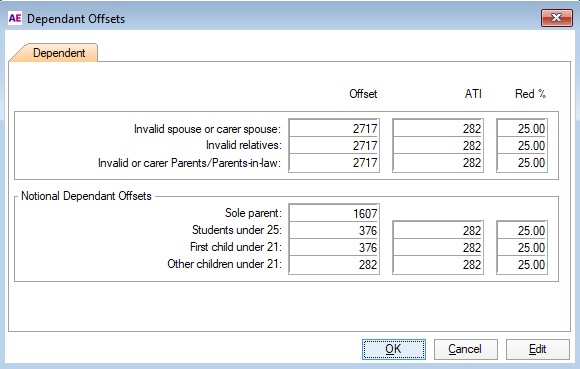The width and height of the screenshot is (580, 369).
Task: Click the AE application icon in title bar
Action: click(x=15, y=18)
